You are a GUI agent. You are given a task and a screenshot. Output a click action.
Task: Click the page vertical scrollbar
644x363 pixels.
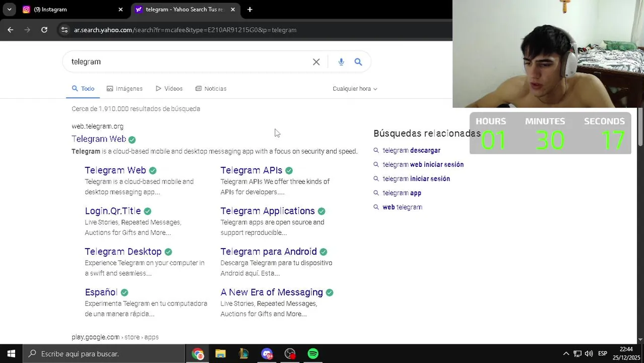(640, 128)
